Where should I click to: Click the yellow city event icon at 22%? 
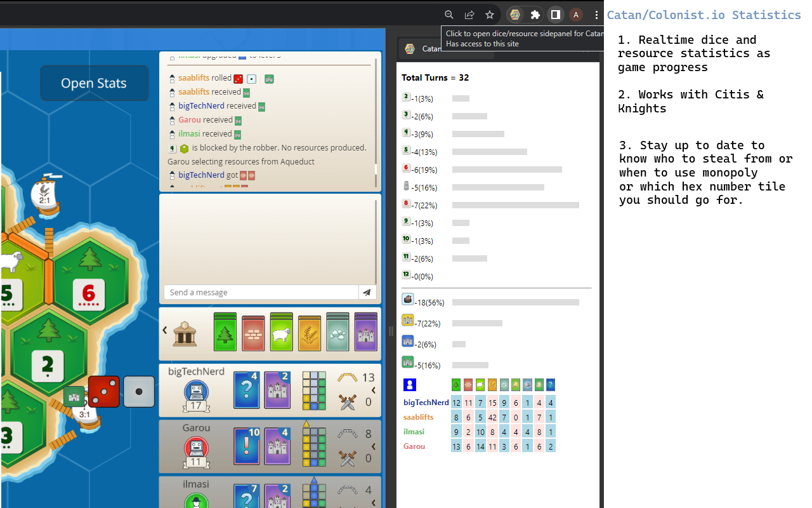click(408, 320)
